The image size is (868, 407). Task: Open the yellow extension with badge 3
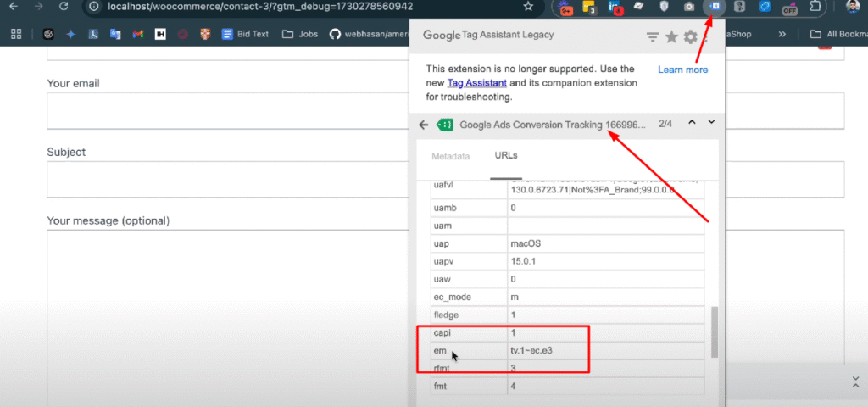tap(590, 7)
